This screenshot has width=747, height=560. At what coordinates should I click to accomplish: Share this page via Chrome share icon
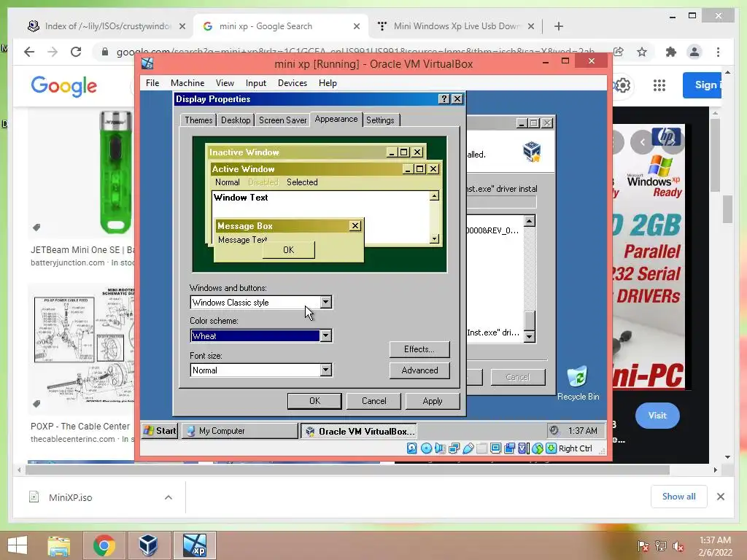(619, 52)
